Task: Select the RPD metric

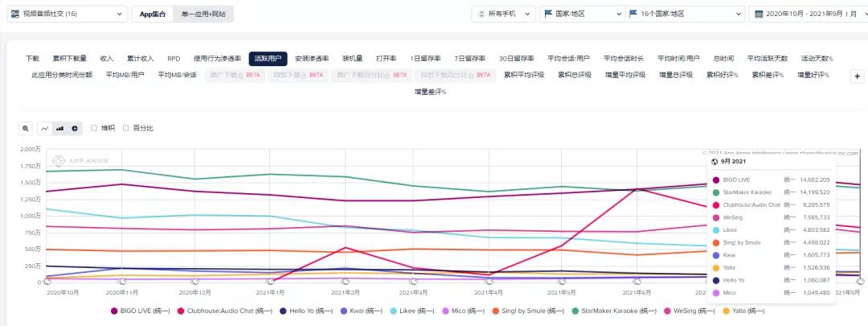Action: 174,58
